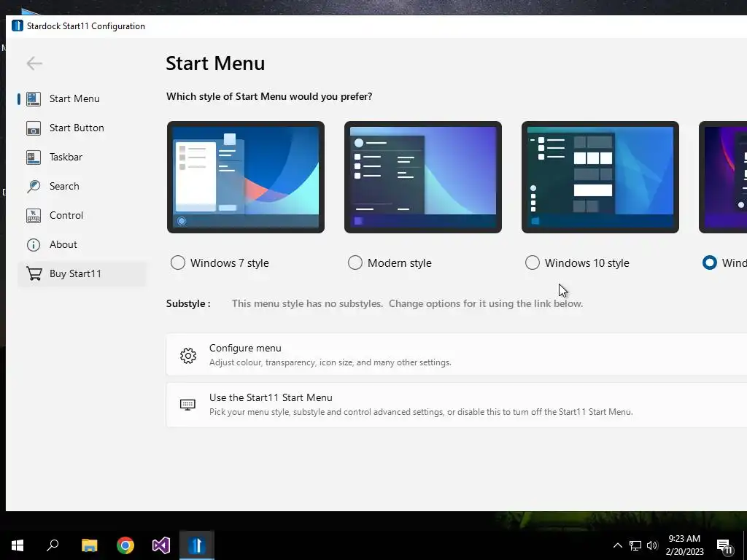Open taskbar search magnifier

[53, 545]
